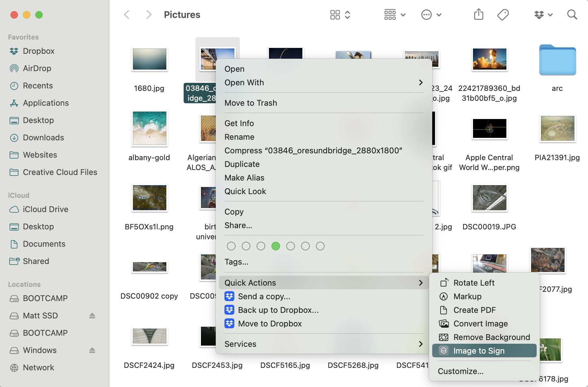Click the Edit Tags toolbar icon
The image size is (588, 387).
coord(503,15)
